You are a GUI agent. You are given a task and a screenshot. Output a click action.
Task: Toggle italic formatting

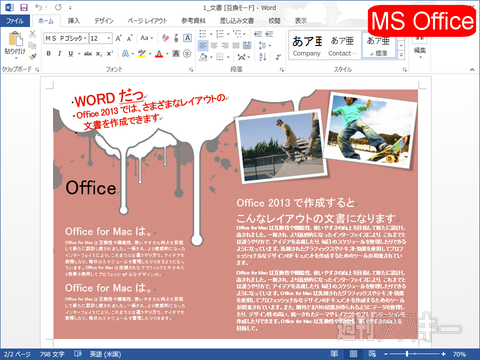(x=60, y=54)
